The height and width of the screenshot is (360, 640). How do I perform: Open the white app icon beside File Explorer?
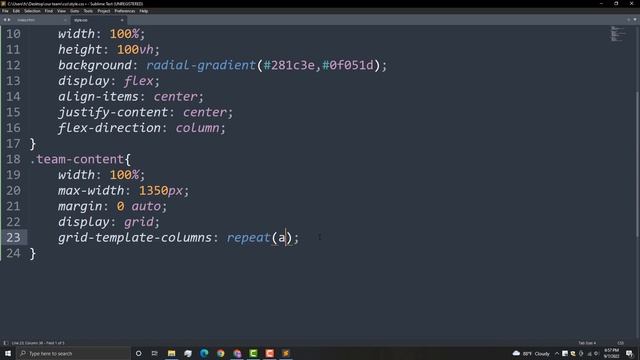(x=188, y=353)
